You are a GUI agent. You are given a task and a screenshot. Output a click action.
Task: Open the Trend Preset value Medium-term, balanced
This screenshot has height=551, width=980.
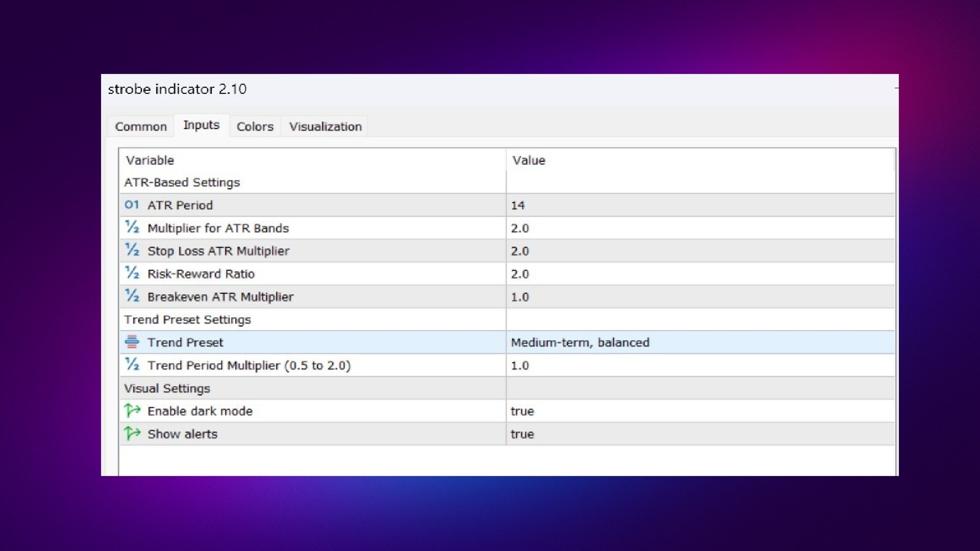700,342
